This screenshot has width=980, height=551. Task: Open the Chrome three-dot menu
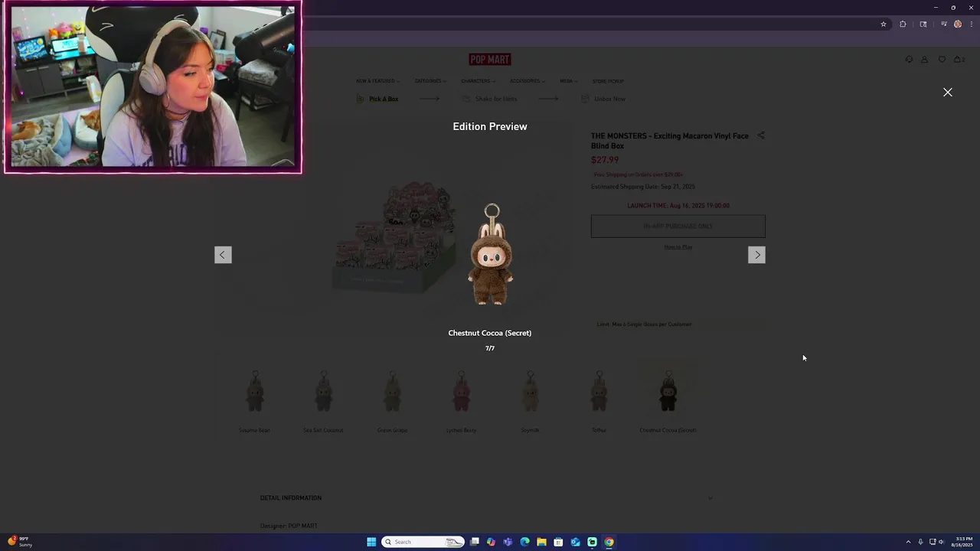[971, 24]
